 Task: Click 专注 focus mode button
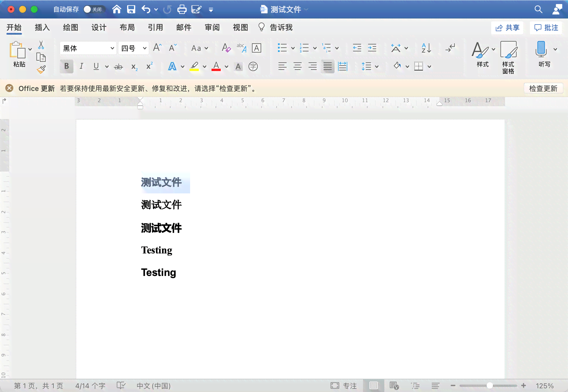pyautogui.click(x=344, y=386)
